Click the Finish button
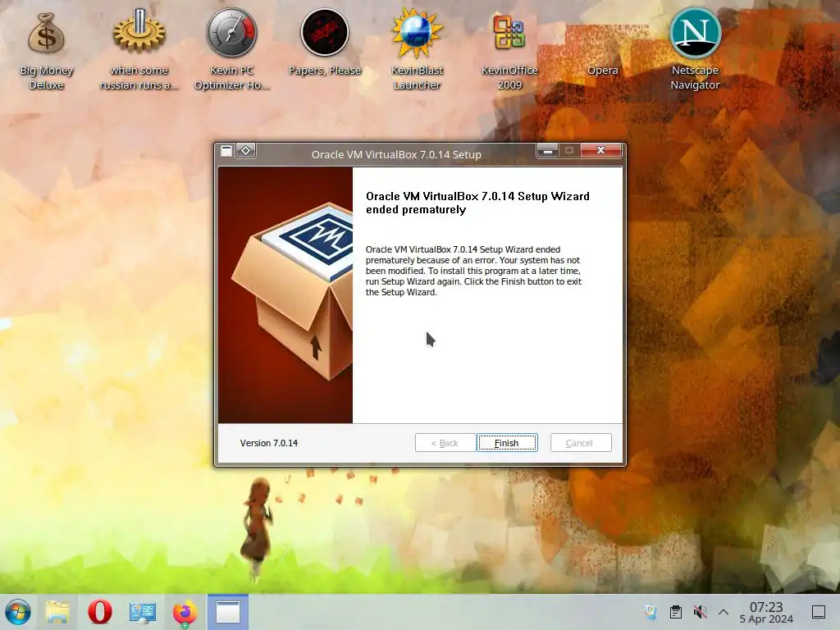840x630 pixels. [507, 443]
